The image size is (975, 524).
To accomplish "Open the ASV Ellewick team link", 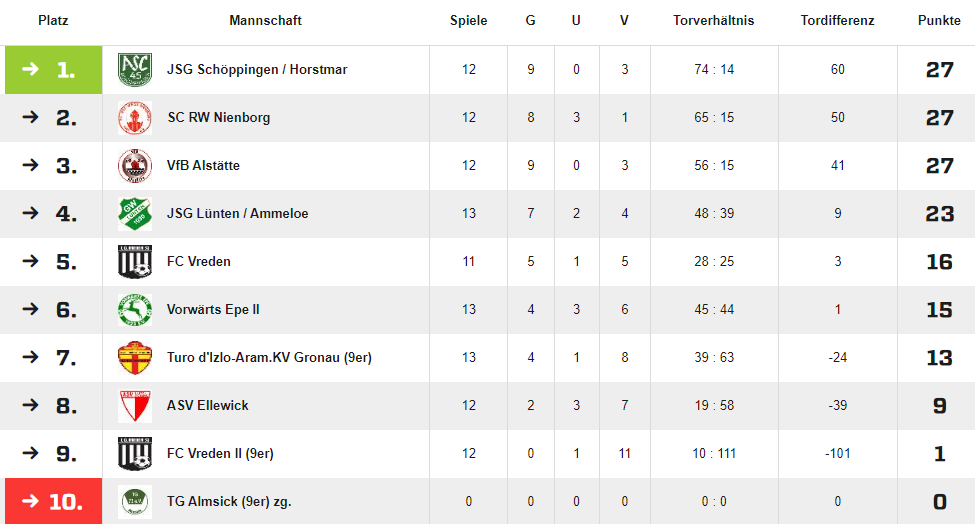I will pos(208,405).
